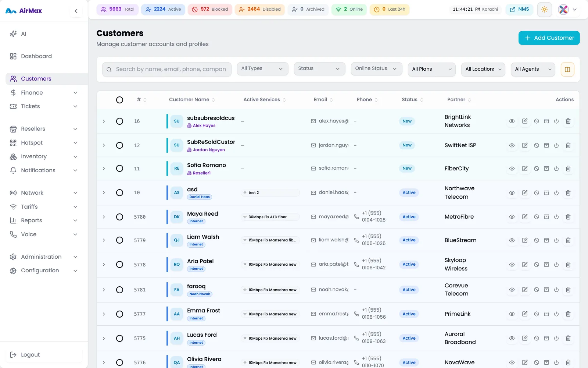
Task: Expand the Resellers sidebar menu
Action: pyautogui.click(x=44, y=129)
